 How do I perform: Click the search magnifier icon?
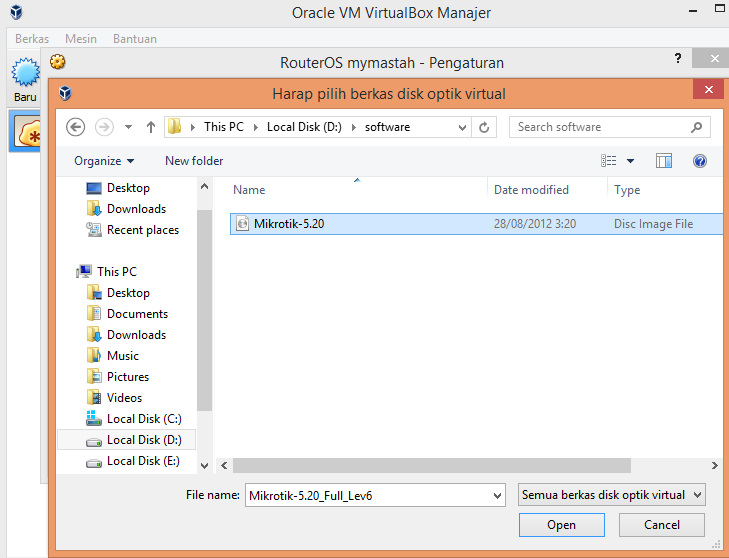[x=696, y=127]
